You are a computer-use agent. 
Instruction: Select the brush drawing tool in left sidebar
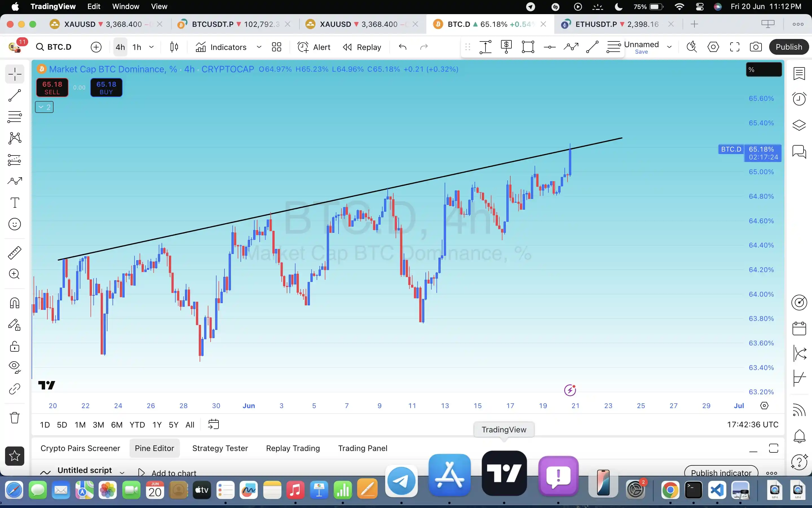tap(15, 181)
